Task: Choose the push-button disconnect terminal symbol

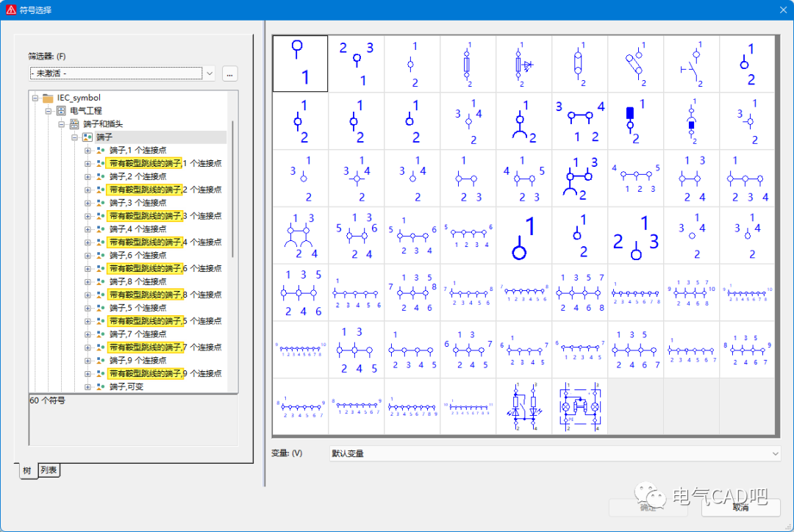Action: pos(691,64)
